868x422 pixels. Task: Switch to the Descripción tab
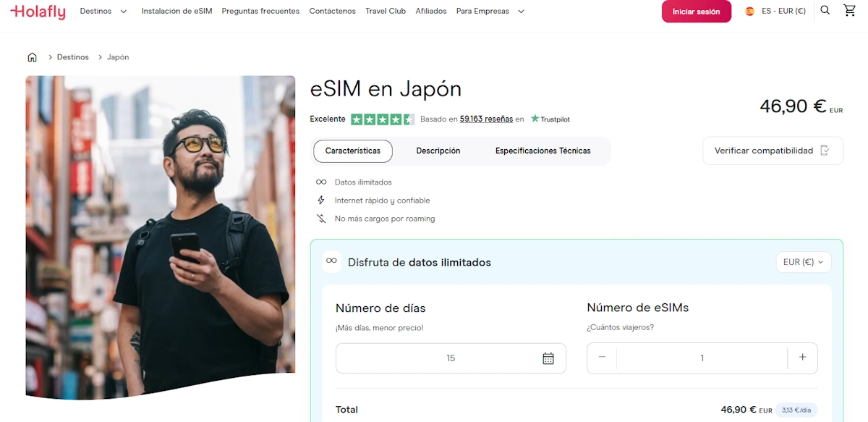pos(438,151)
